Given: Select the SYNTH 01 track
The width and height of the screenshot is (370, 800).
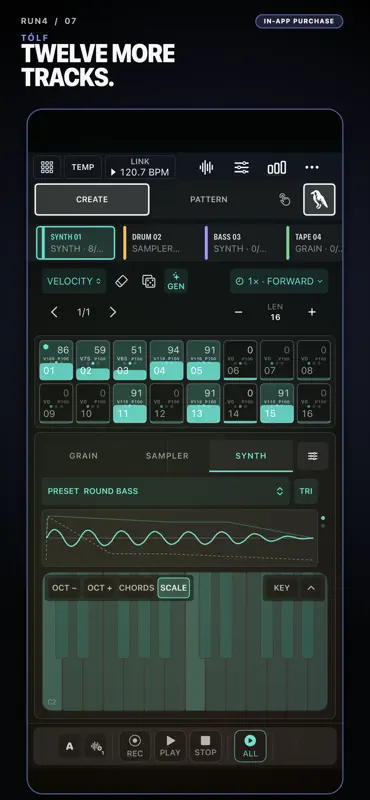Looking at the screenshot, I should [76, 243].
